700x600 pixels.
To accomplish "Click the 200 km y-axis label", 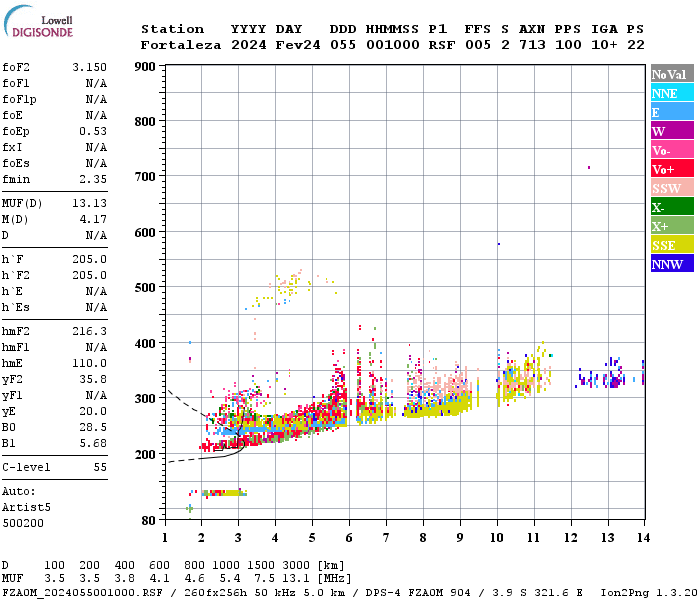I will click(x=145, y=455).
